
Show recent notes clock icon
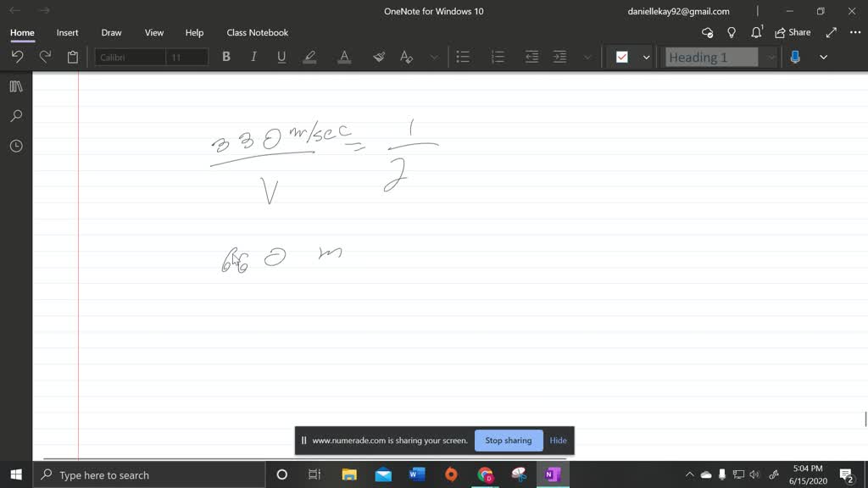click(x=16, y=146)
